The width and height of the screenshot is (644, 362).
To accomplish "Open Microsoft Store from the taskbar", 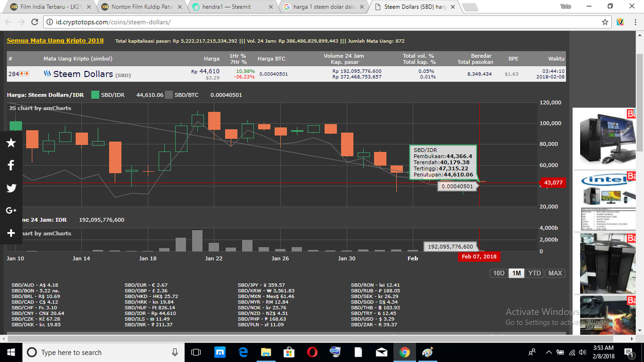I will (289, 352).
